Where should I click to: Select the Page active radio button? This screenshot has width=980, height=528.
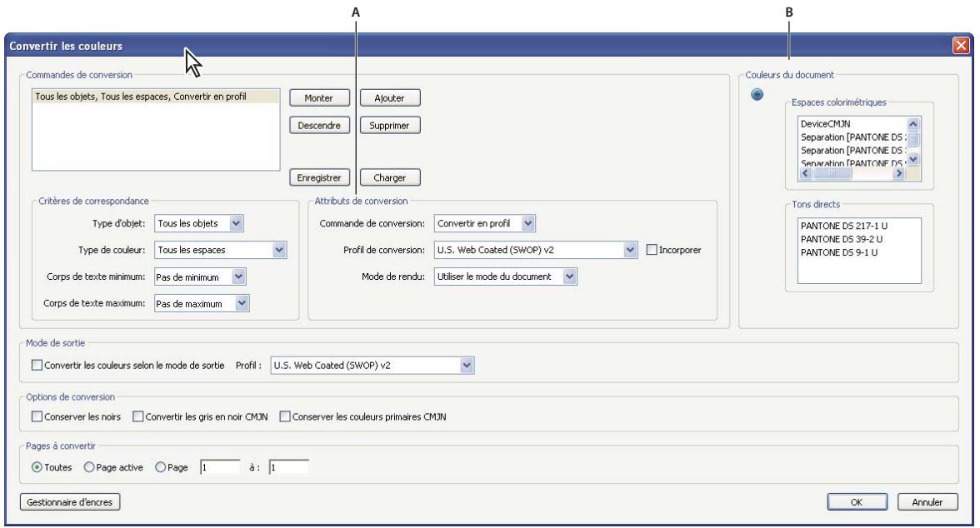88,467
